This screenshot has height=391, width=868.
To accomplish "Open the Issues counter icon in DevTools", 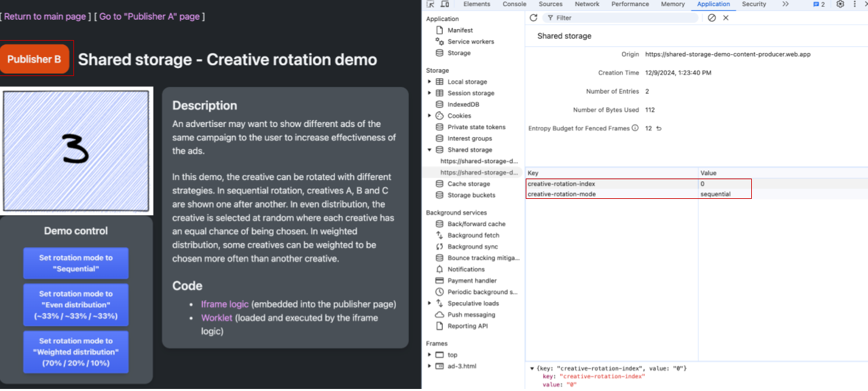I will (x=817, y=4).
